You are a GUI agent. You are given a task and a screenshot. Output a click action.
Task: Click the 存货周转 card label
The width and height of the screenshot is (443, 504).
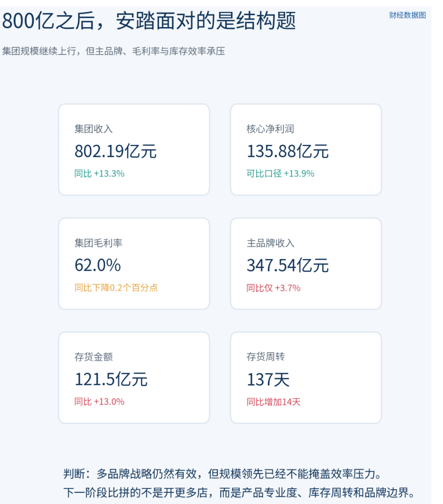click(265, 357)
